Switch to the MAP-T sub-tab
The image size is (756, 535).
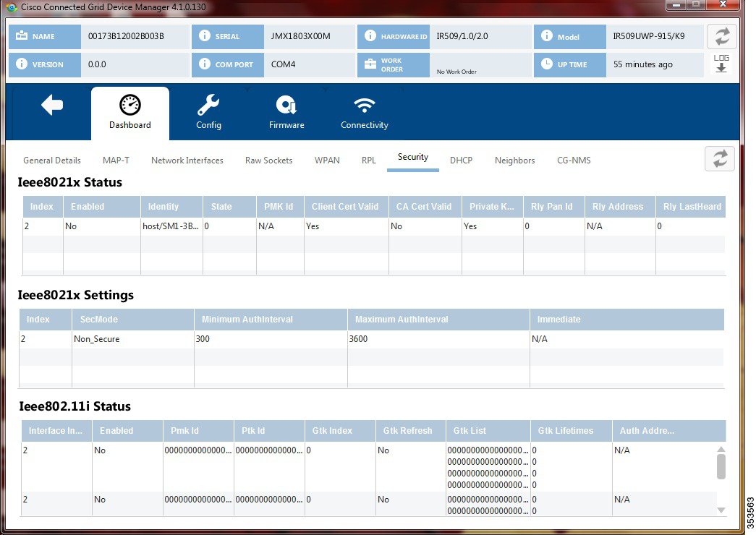coord(116,160)
